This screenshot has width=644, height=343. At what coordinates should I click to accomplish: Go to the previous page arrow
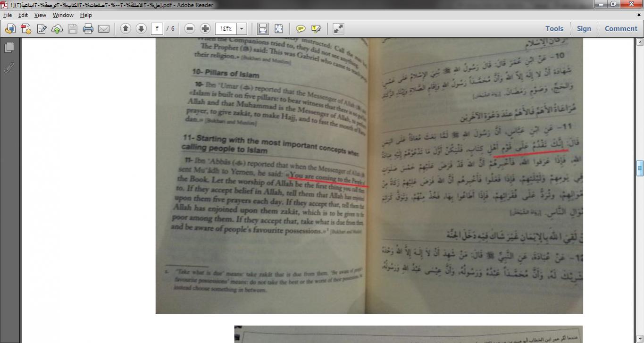click(x=125, y=29)
